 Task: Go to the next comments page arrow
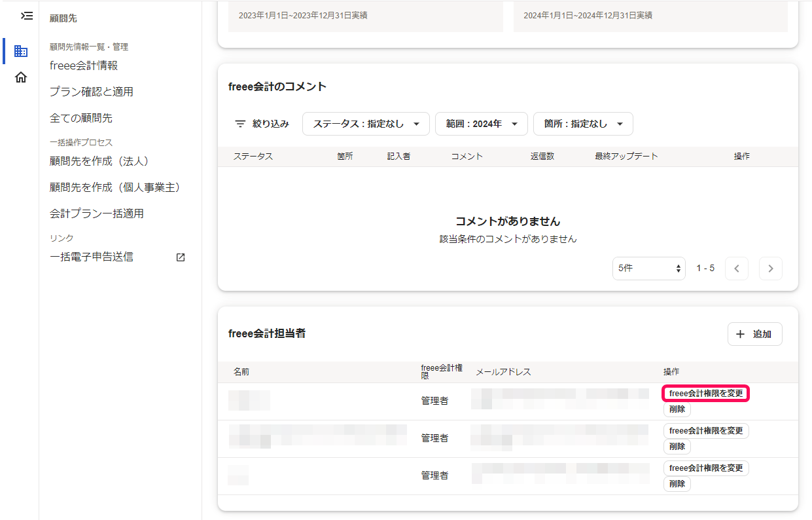click(771, 269)
